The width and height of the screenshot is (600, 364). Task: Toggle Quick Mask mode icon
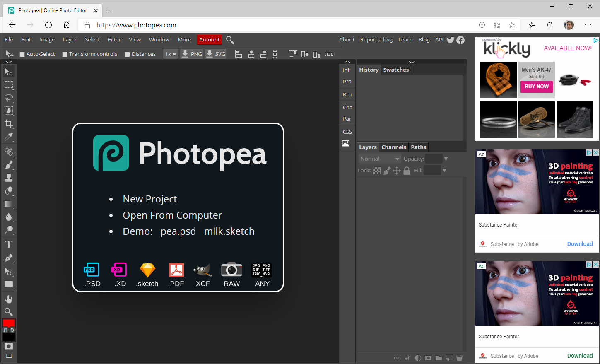9,346
